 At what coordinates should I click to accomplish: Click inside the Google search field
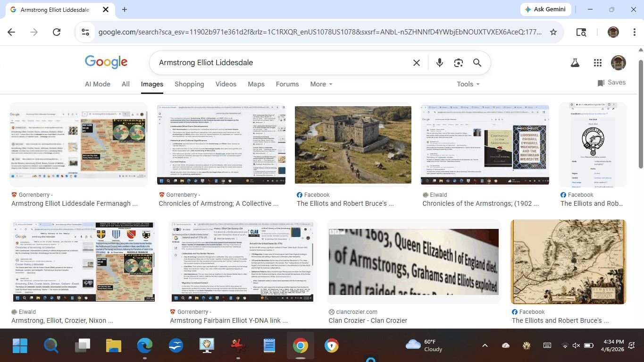tap(283, 63)
